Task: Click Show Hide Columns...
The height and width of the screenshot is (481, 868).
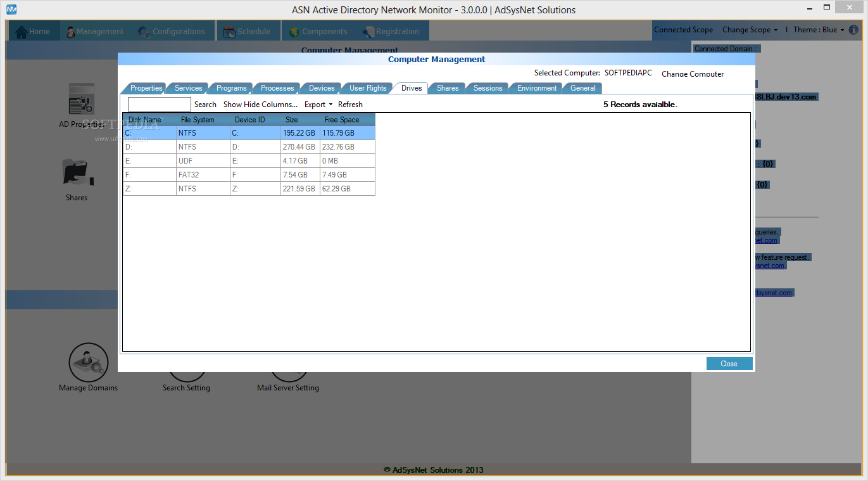Action: (x=260, y=105)
